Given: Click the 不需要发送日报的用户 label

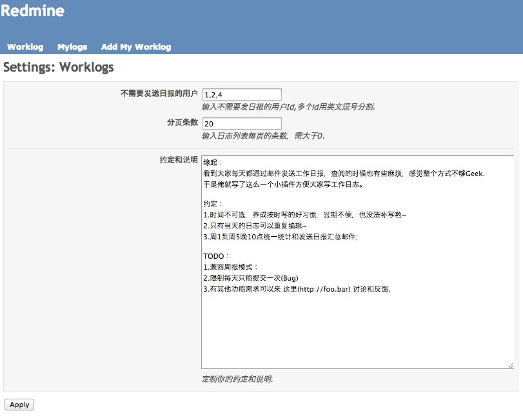Looking at the screenshot, I should point(159,94).
